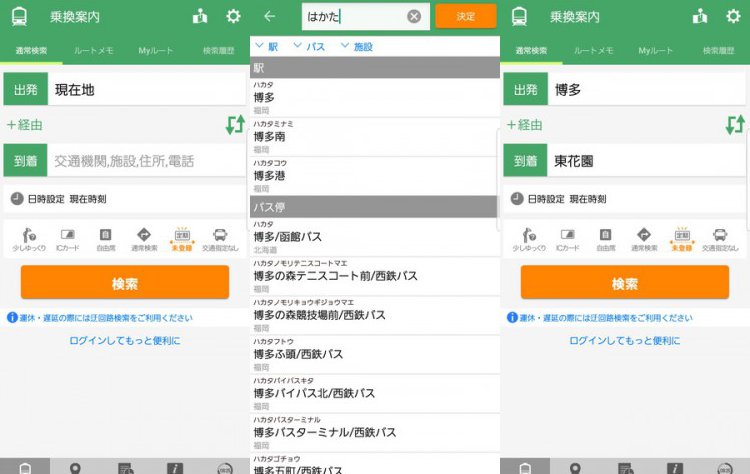
Task: Toggle 少しゆっくり walking speed on right screen
Action: point(529,239)
